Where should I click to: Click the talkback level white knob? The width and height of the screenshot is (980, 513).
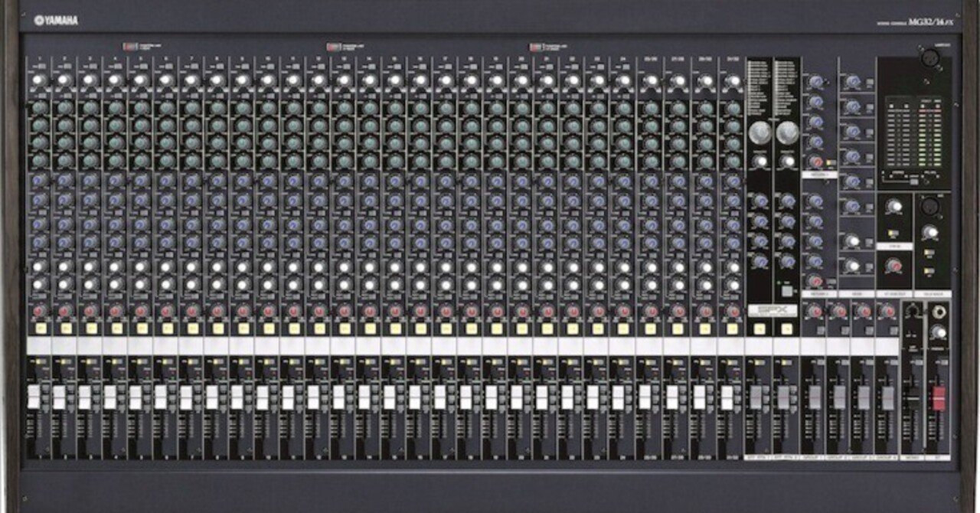[x=930, y=232]
